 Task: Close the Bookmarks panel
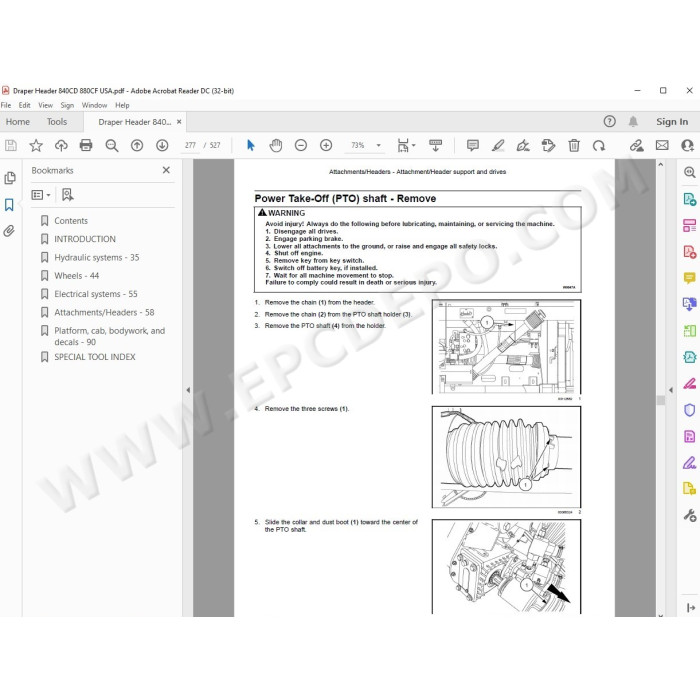tap(166, 170)
